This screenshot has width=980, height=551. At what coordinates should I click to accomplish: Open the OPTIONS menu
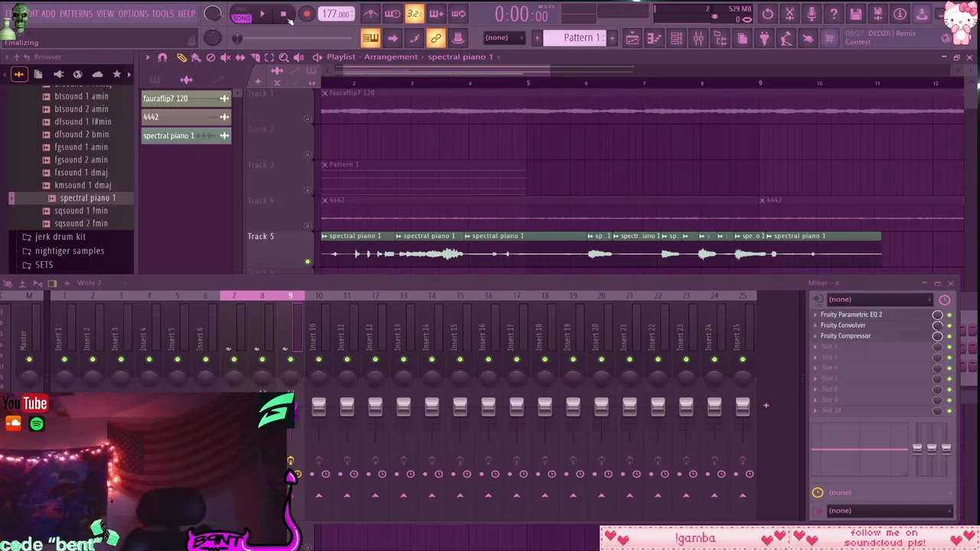point(133,14)
